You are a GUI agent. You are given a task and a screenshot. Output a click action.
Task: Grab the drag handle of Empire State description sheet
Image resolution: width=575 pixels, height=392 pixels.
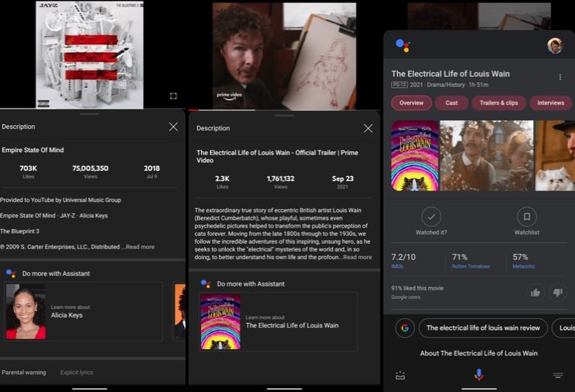[89, 114]
